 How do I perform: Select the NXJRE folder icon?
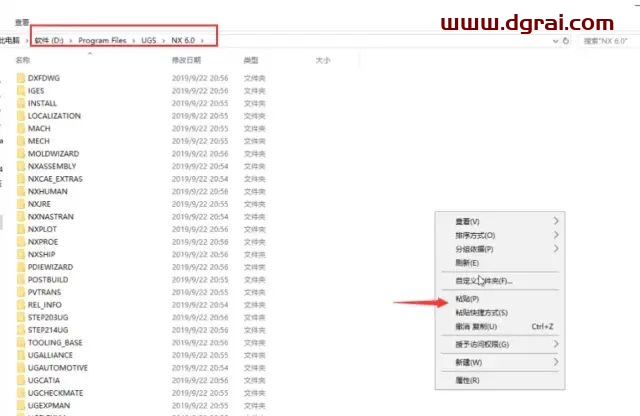tap(21, 204)
